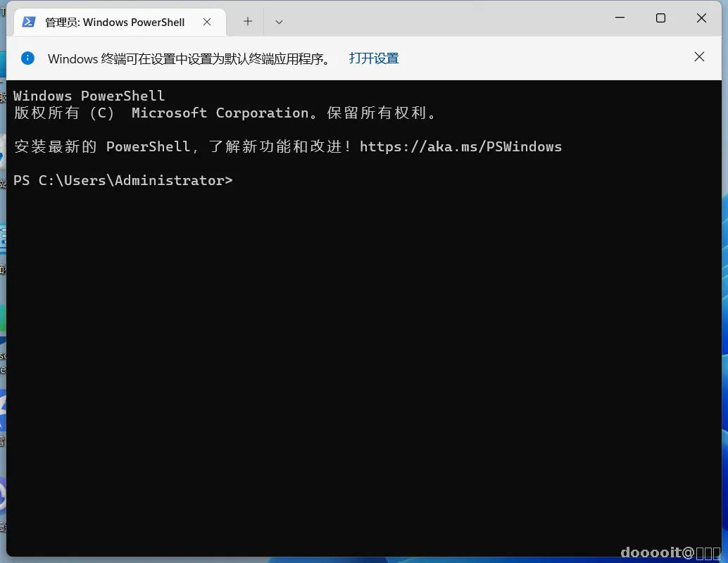Viewport: 728px width, 563px height.
Task: Click the PowerShell icon on the tab
Action: click(x=29, y=22)
